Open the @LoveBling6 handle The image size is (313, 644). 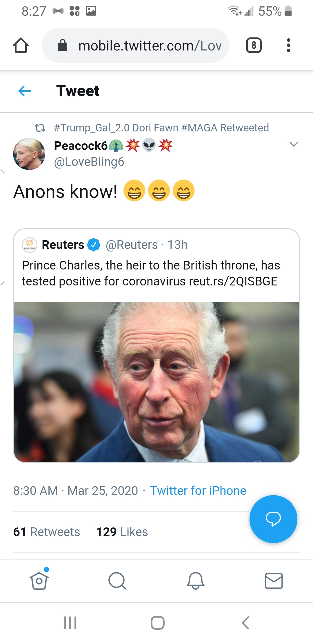[89, 162]
